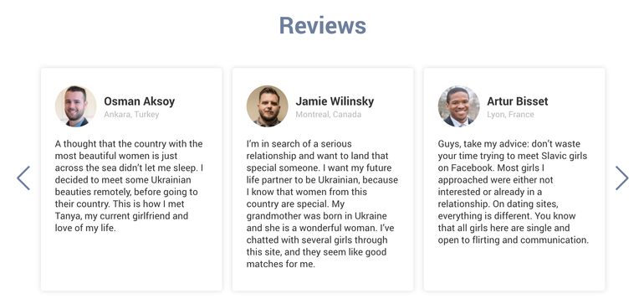Select the Osman Aksoy reviewer name
This screenshot has height=304, width=644.
139,101
